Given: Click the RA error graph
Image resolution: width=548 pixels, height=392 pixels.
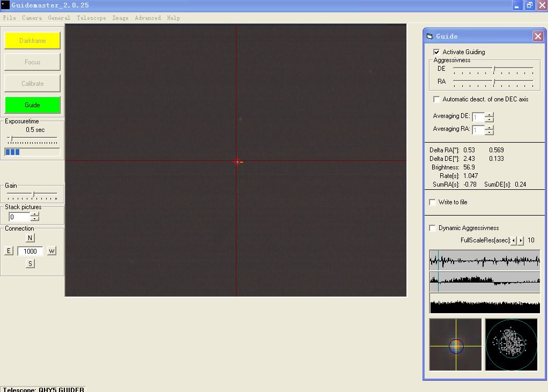Looking at the screenshot, I should click(485, 260).
